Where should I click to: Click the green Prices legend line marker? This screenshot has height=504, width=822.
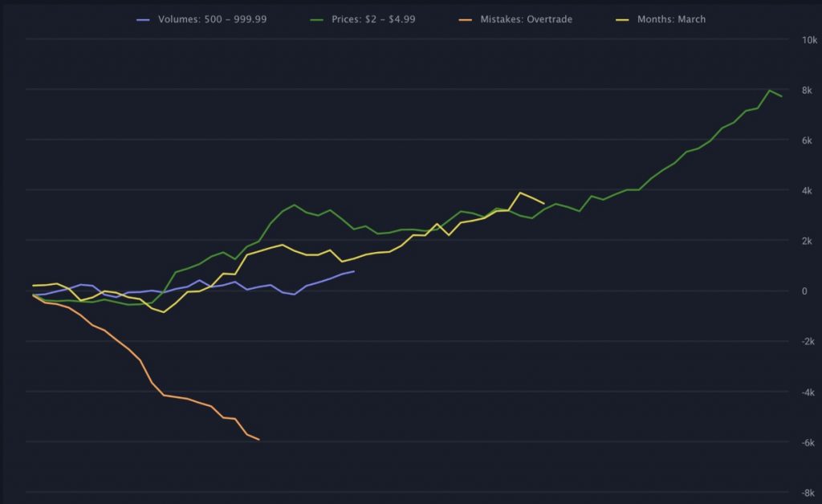coord(316,20)
